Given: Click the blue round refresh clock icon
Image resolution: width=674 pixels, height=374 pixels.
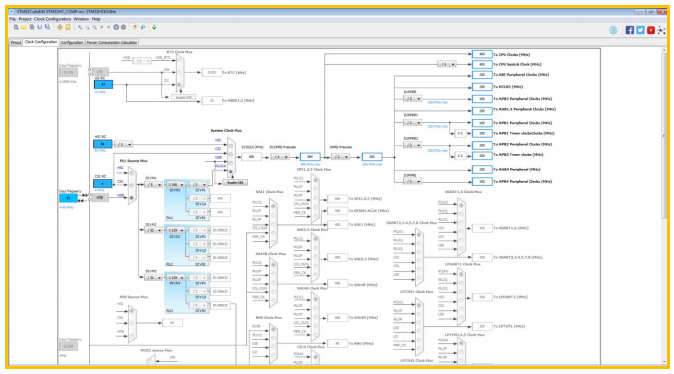Looking at the screenshot, I should click(116, 28).
